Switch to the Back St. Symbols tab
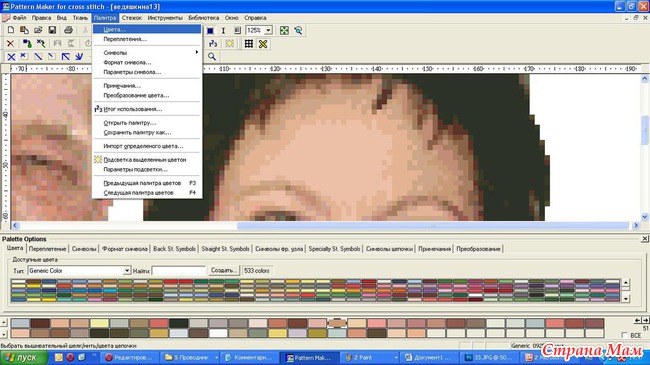650x365 pixels. coord(174,249)
